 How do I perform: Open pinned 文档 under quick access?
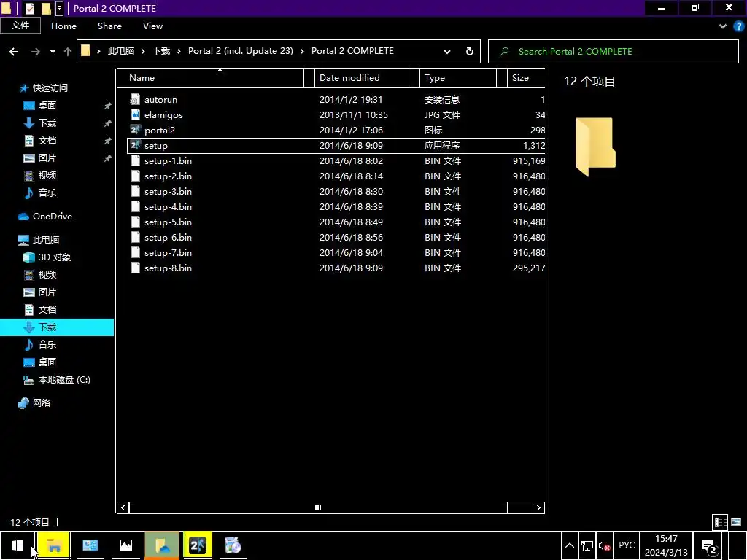(x=47, y=141)
